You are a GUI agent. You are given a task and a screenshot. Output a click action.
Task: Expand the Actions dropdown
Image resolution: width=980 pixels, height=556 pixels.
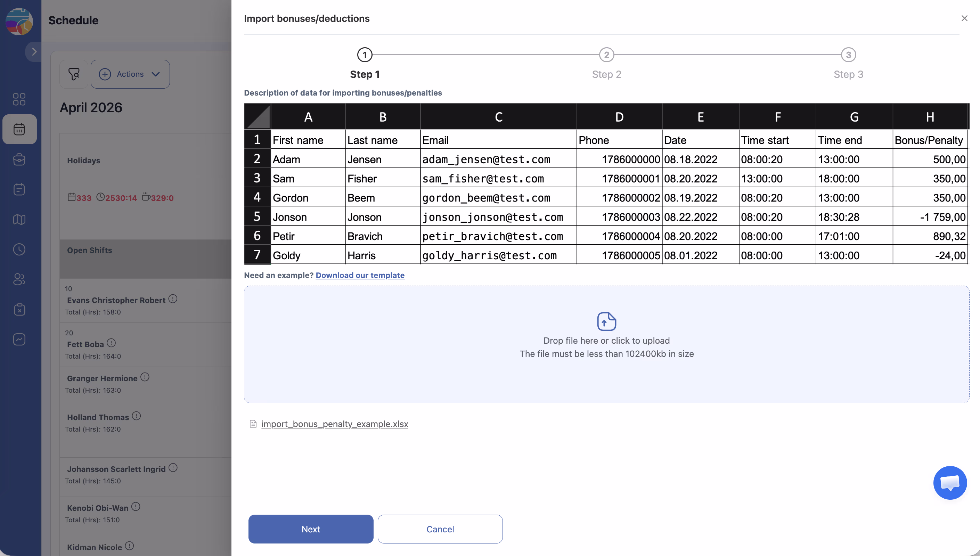pyautogui.click(x=130, y=74)
